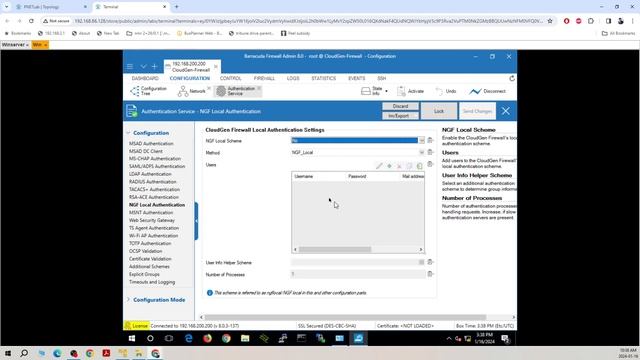Viewport: 640px width, 360px height.
Task: Close the Authentication Service dialog with the X
Action: tap(505, 111)
